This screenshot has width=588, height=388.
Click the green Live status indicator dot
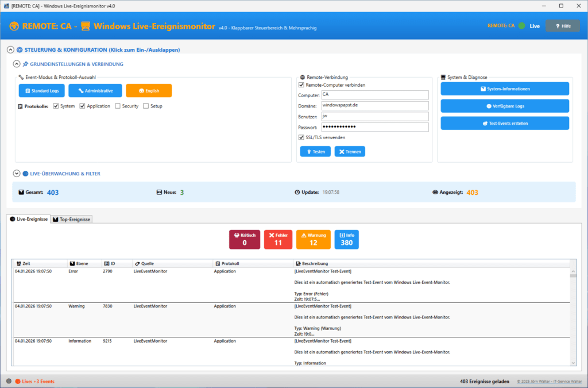521,26
